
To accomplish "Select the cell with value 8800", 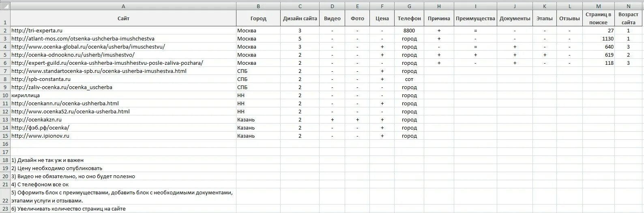I will tap(409, 30).
